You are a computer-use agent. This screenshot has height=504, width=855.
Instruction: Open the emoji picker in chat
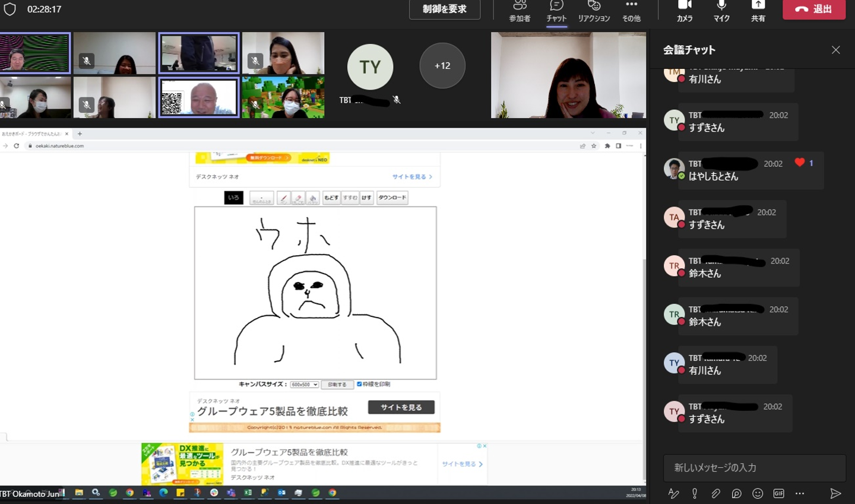click(x=758, y=493)
